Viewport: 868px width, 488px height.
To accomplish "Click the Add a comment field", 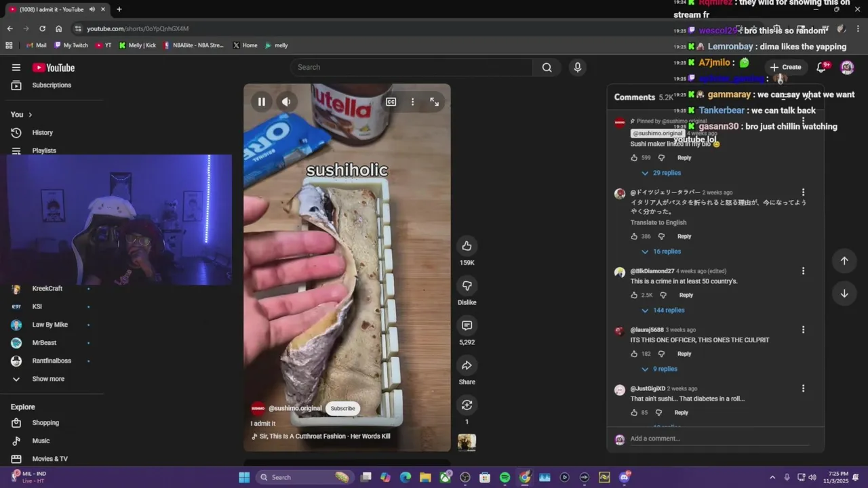I will [x=719, y=439].
